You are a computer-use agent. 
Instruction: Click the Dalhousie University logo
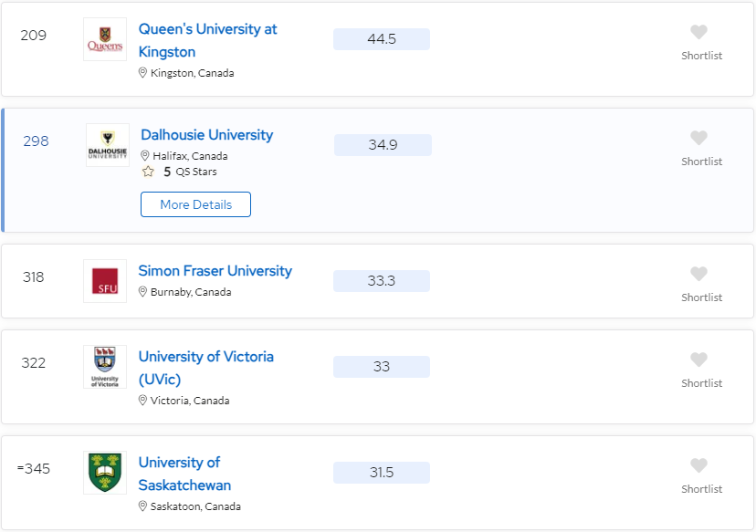[108, 145]
